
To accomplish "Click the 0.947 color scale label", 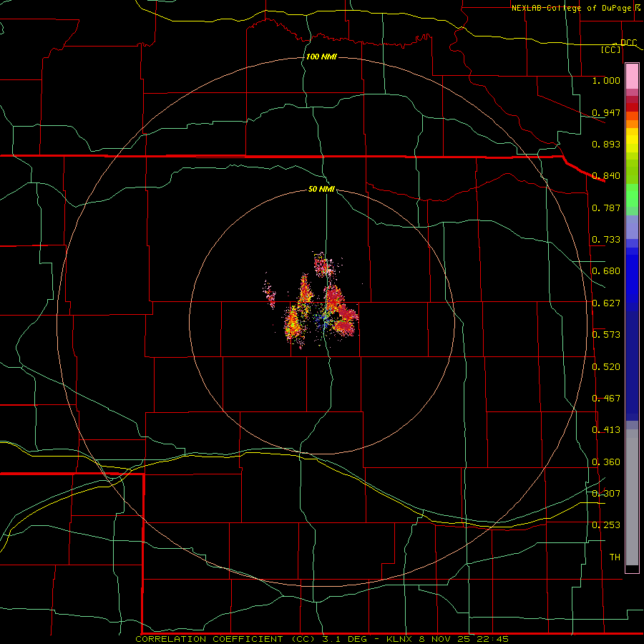I will [606, 112].
